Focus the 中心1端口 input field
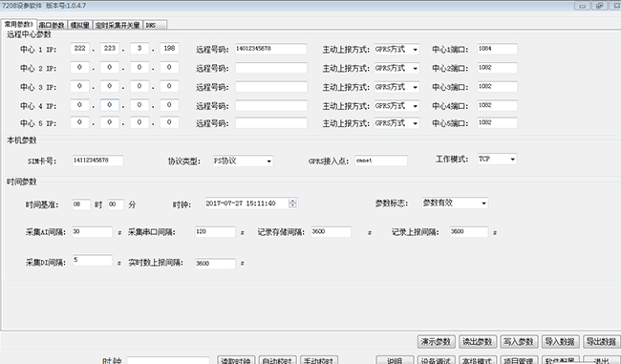 (497, 49)
